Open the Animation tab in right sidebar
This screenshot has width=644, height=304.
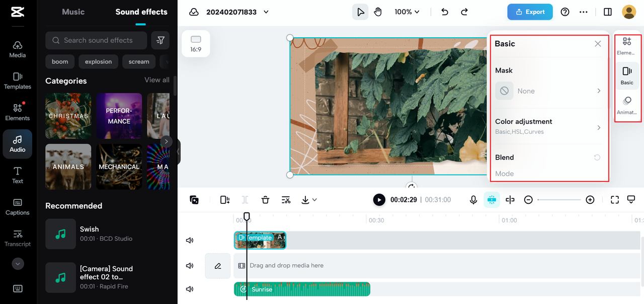tap(626, 105)
